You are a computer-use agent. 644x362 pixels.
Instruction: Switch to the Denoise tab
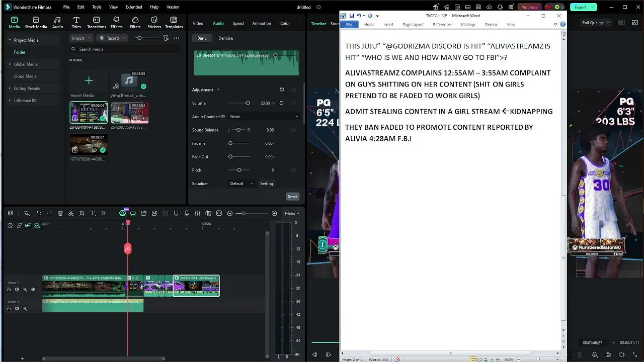[225, 38]
